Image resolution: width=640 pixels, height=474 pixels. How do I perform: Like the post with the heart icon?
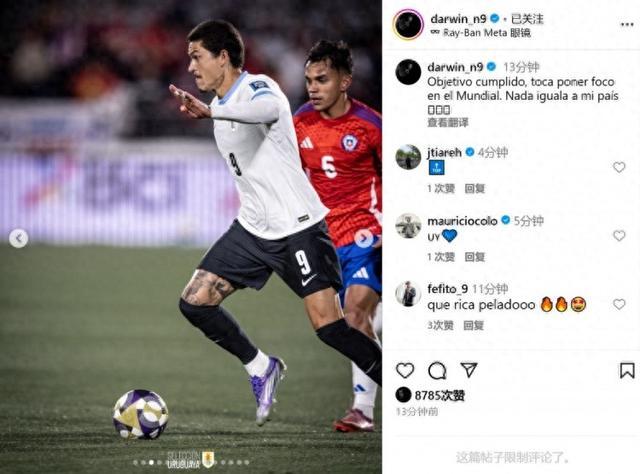click(405, 370)
